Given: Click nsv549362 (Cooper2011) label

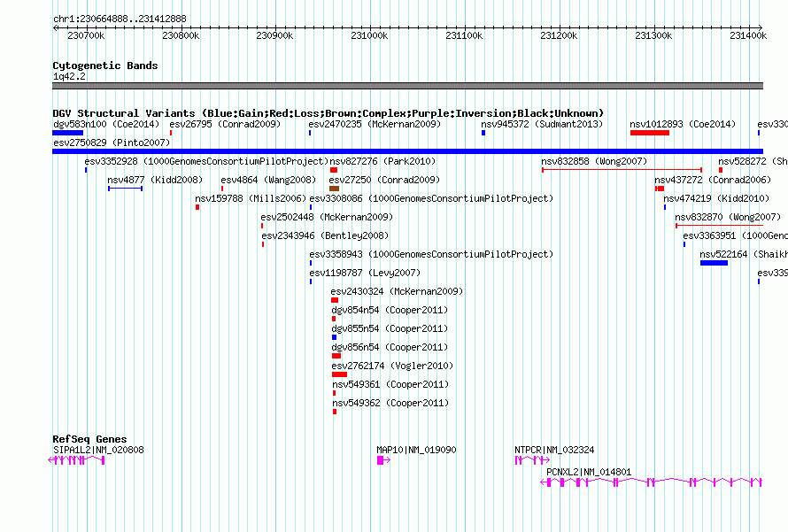Looking at the screenshot, I should 390,403.
